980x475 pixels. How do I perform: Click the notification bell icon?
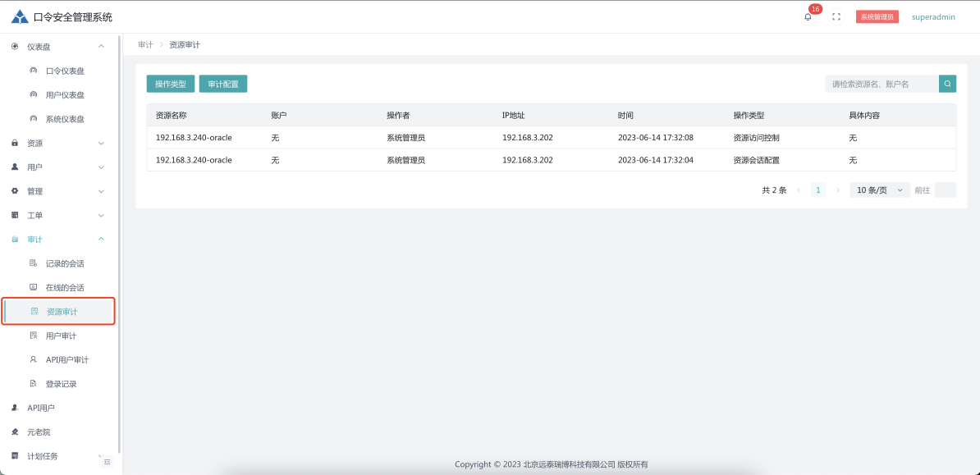[x=808, y=16]
